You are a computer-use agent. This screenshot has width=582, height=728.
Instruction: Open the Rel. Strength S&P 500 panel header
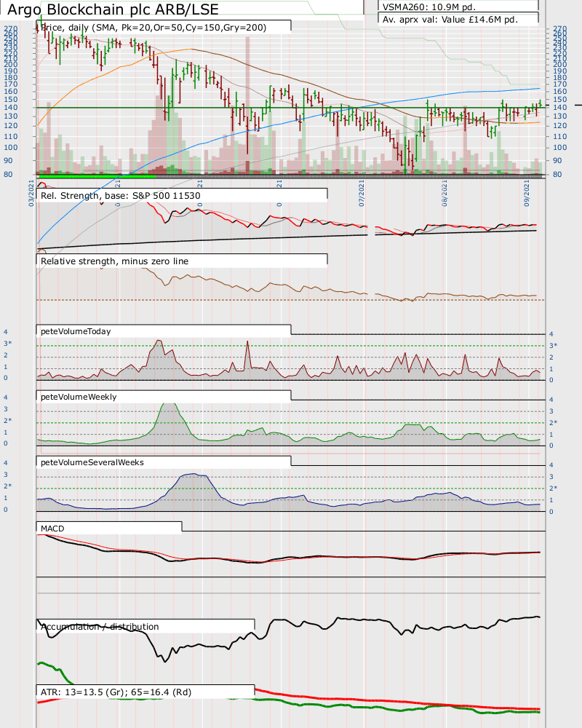pos(182,195)
